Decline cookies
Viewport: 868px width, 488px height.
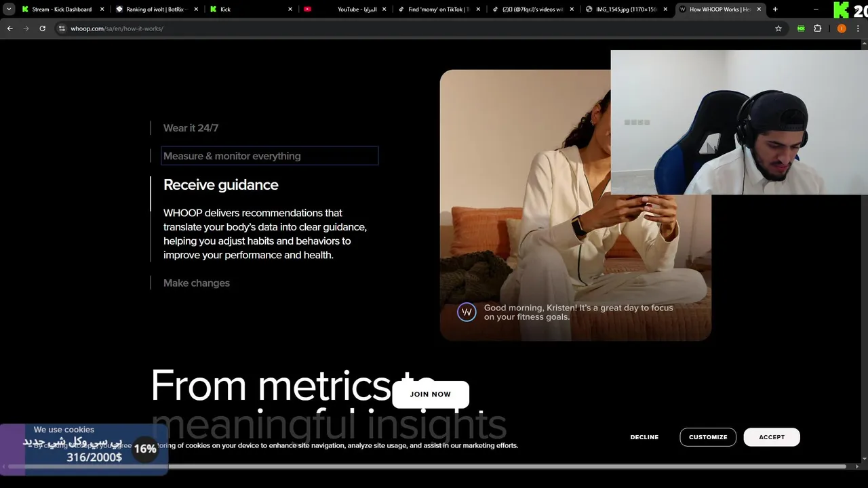tap(644, 437)
